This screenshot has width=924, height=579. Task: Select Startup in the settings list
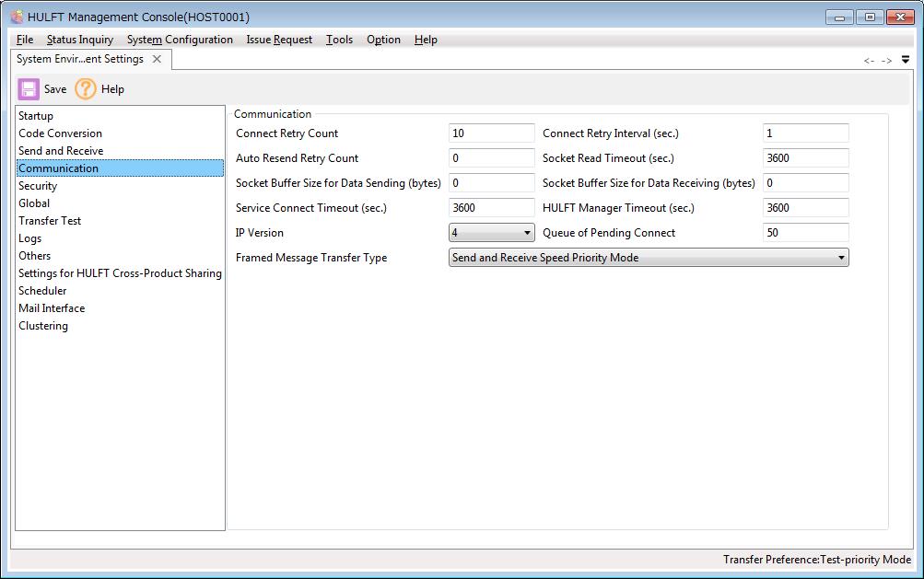click(120, 116)
